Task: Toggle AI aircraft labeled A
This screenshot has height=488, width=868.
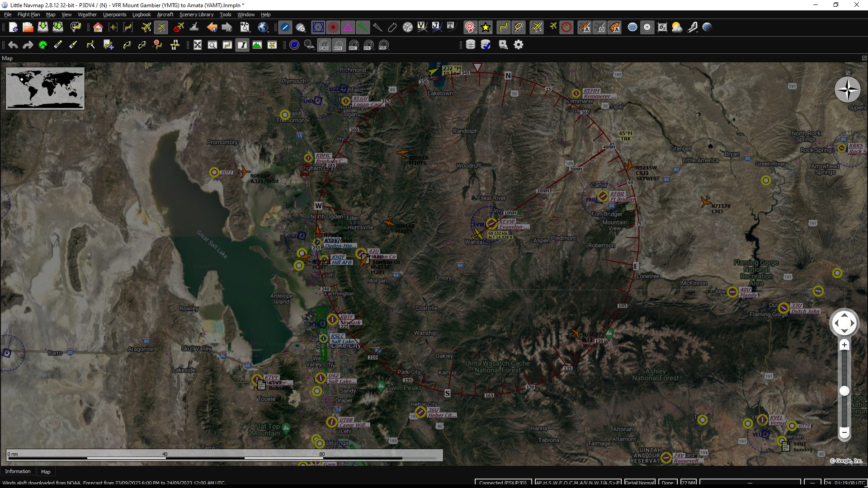Action: tap(585, 28)
